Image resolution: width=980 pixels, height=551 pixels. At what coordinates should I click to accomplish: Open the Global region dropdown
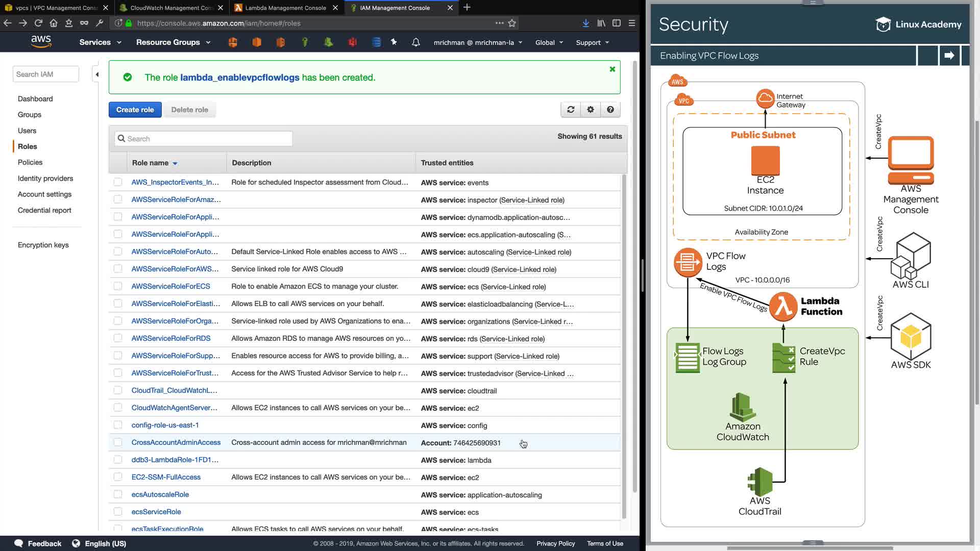549,42
